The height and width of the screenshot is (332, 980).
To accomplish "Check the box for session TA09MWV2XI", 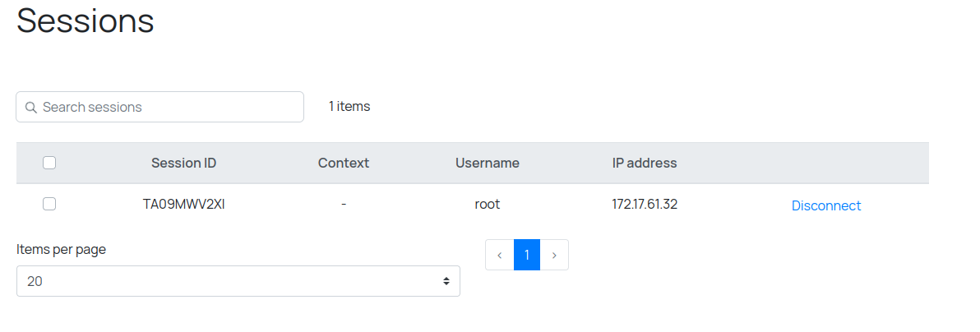I will click(x=49, y=205).
